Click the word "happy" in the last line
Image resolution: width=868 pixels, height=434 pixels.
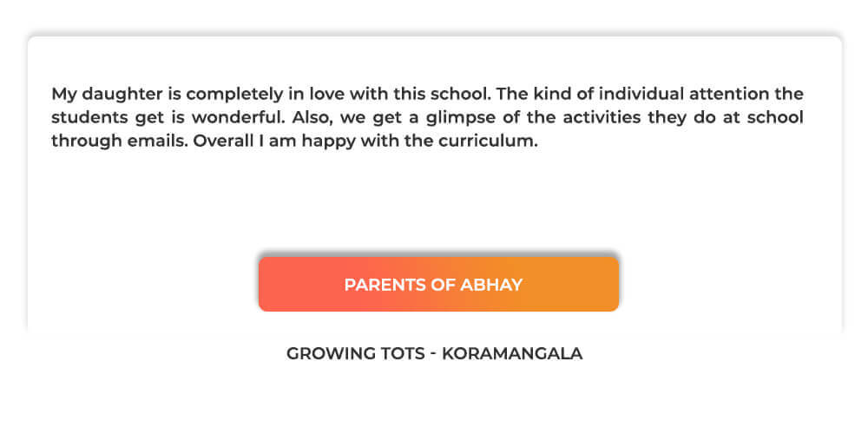coord(341,141)
